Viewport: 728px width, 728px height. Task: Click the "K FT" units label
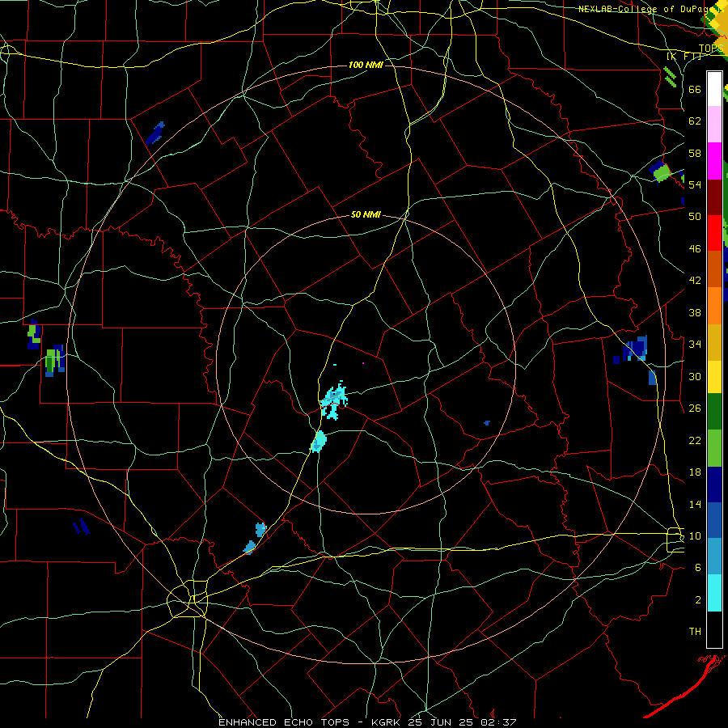pyautogui.click(x=684, y=57)
